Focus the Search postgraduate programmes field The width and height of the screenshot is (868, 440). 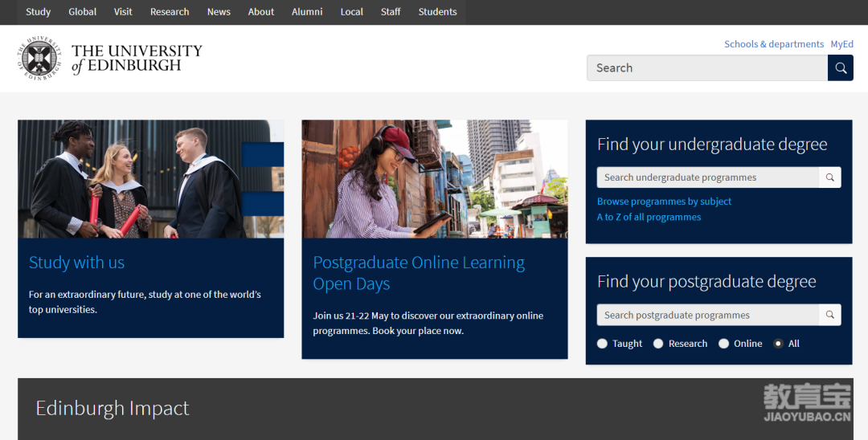coord(707,315)
